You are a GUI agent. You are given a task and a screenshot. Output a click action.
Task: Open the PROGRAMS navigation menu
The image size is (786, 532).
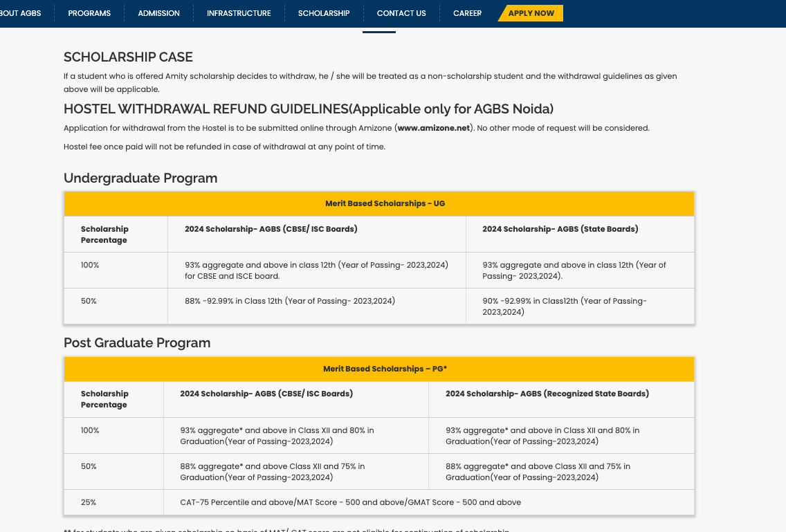(x=89, y=13)
